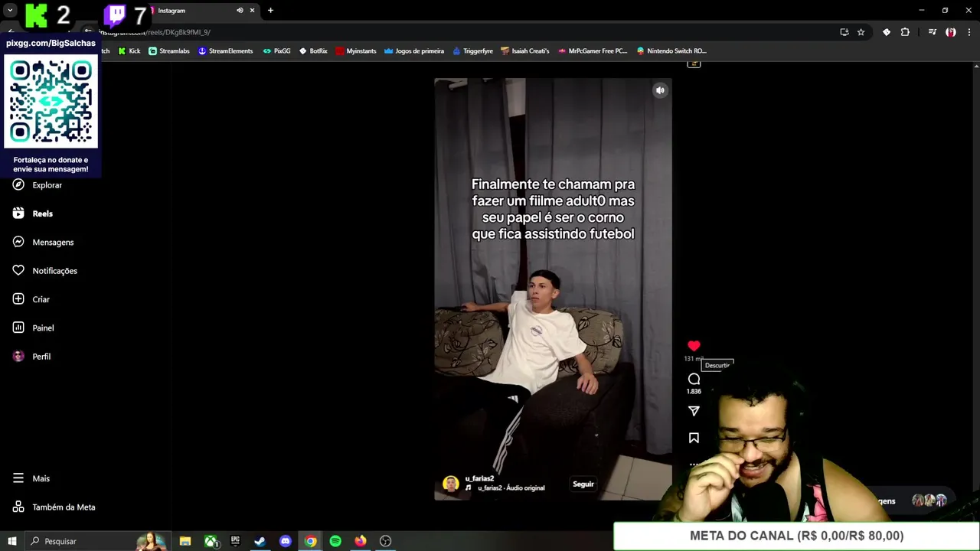Image resolution: width=980 pixels, height=551 pixels.
Task: Open the Myinstants bookmark
Action: click(356, 51)
